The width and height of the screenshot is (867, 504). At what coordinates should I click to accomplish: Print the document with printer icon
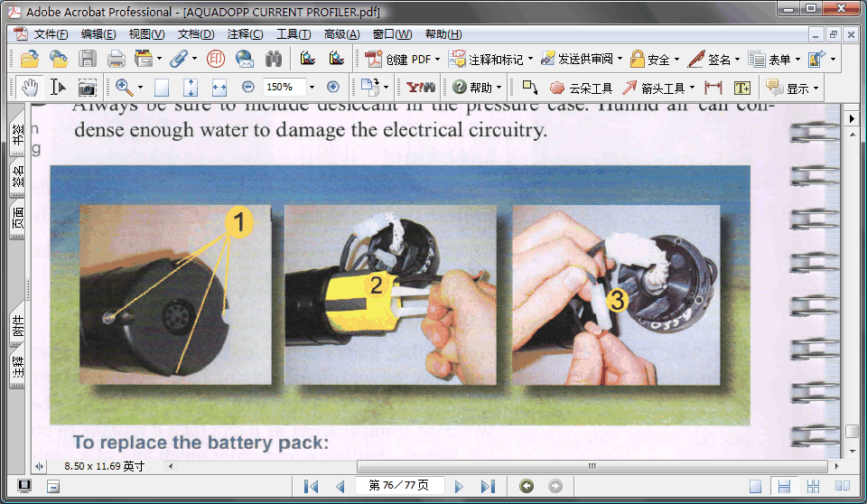click(x=117, y=60)
